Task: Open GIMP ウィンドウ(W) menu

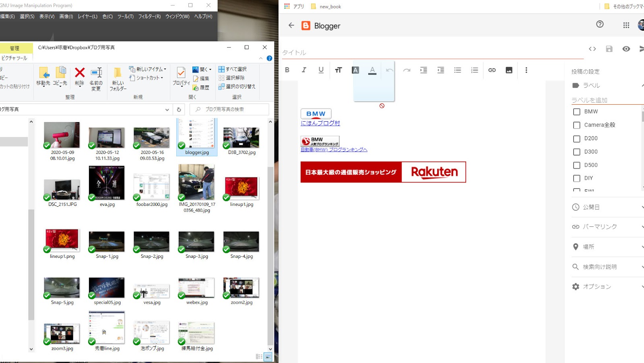Action: (177, 17)
